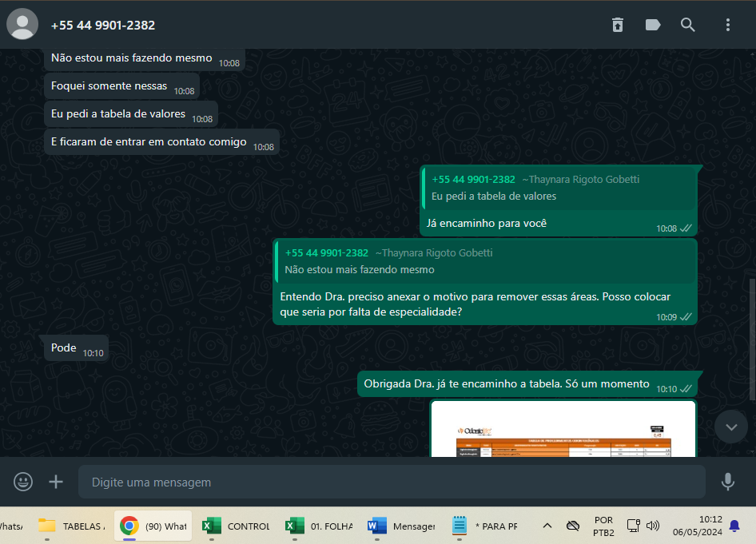Screen dimensions: 756x544
Task: Click the volume speaker tray icon
Action: click(653, 526)
